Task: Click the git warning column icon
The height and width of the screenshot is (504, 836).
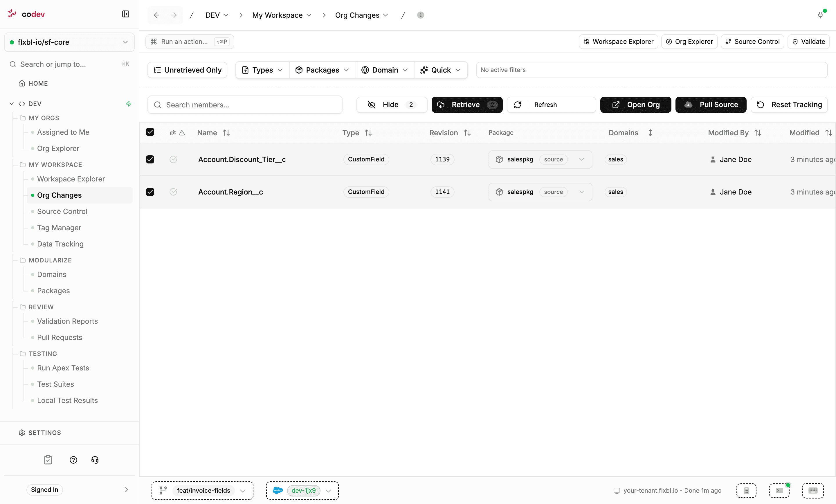Action: pyautogui.click(x=182, y=133)
